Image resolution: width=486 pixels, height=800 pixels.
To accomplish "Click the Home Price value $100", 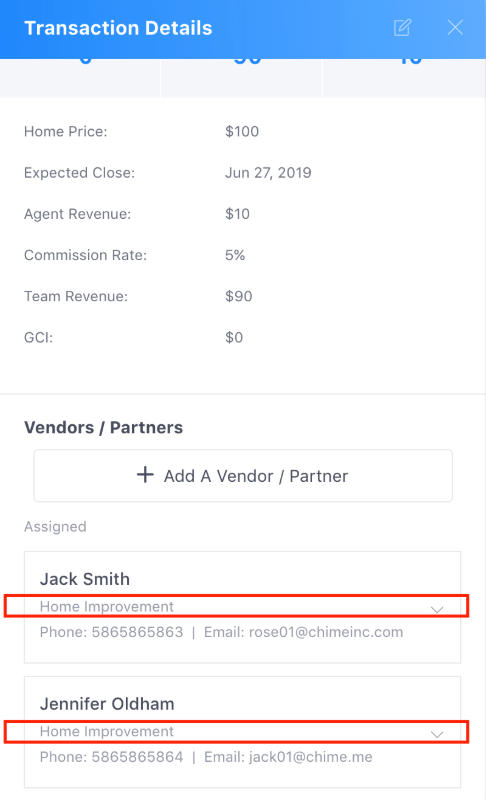I will pos(242,132).
